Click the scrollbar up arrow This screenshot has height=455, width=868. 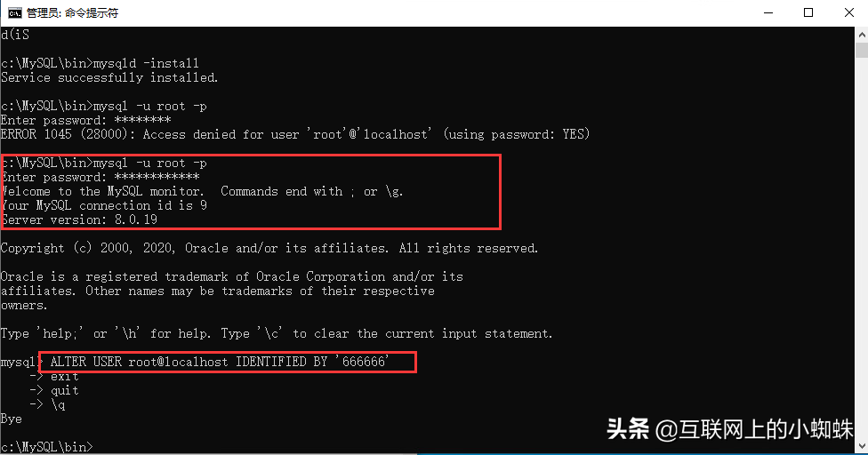862,35
